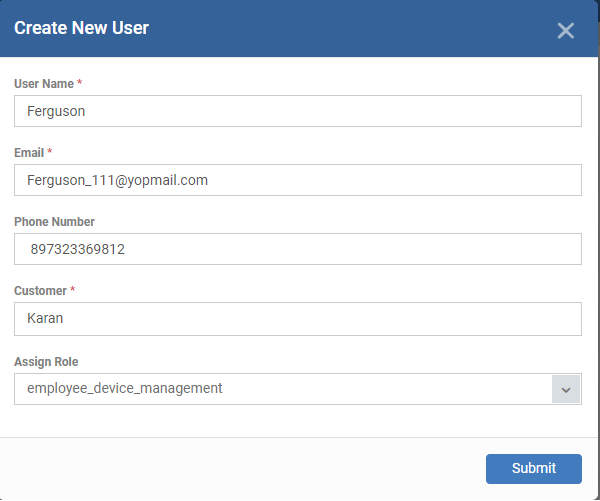Click the required asterisk next to Email
Screen dimensions: 600x501
coord(49,152)
